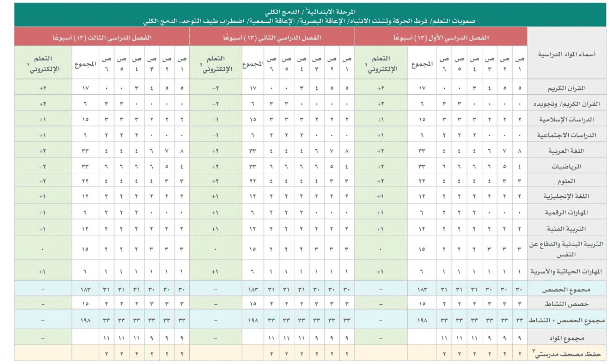
Task: Select the 'المهارات الحياتية والأسرية' row label
Action: click(567, 272)
